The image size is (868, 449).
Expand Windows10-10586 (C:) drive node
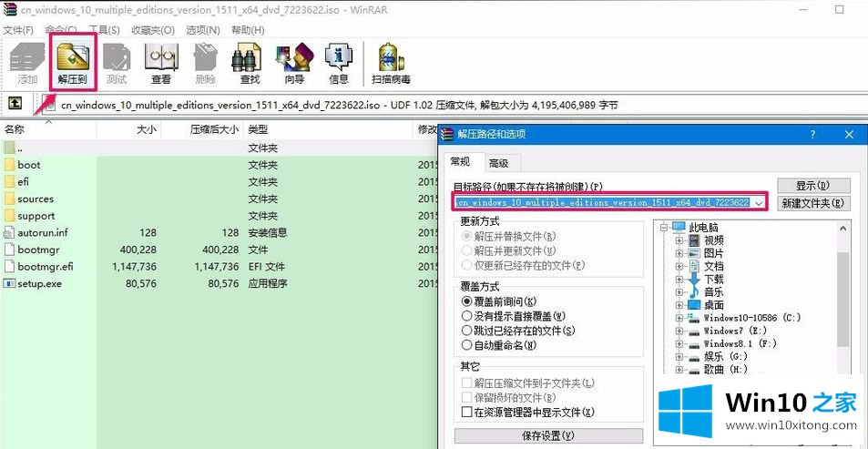[x=679, y=318]
